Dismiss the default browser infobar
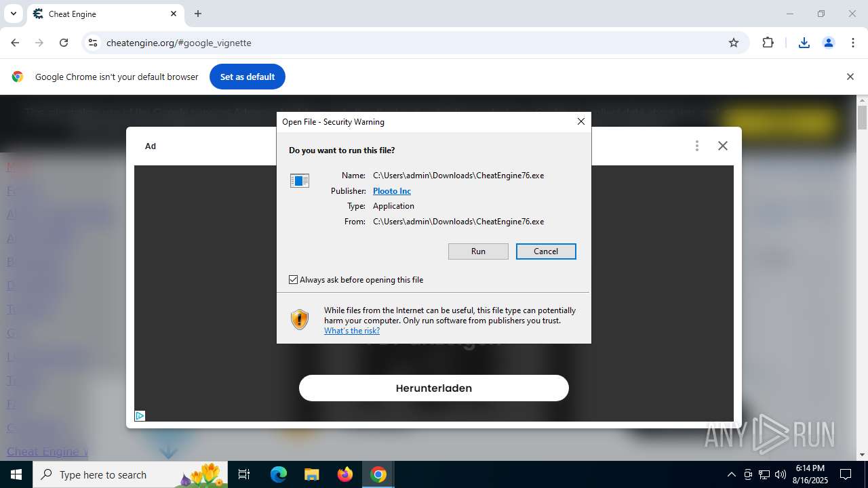Image resolution: width=868 pixels, height=488 pixels. [x=850, y=77]
